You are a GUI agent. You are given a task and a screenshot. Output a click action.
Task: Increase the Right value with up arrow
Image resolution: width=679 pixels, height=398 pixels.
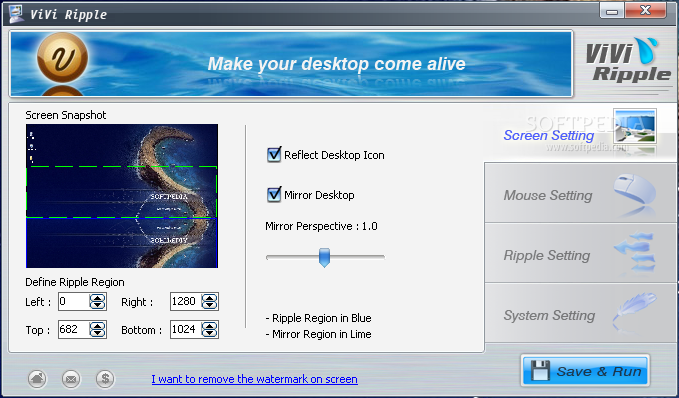(x=210, y=298)
